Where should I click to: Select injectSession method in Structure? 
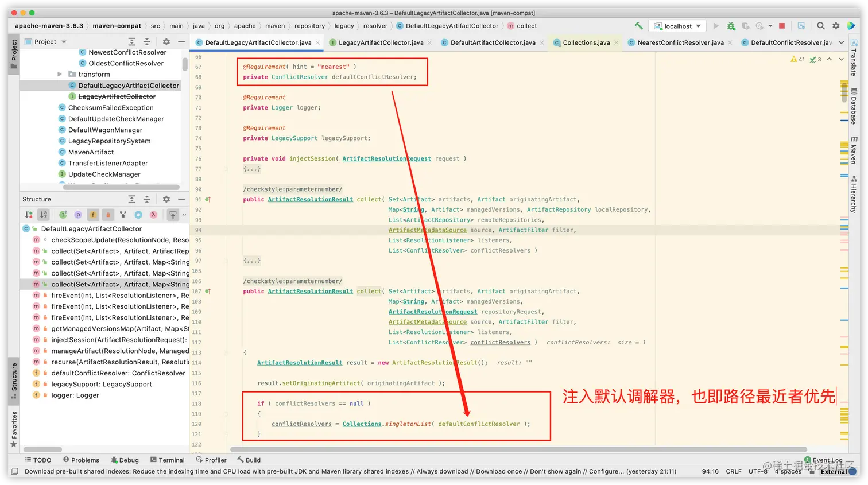110,340
